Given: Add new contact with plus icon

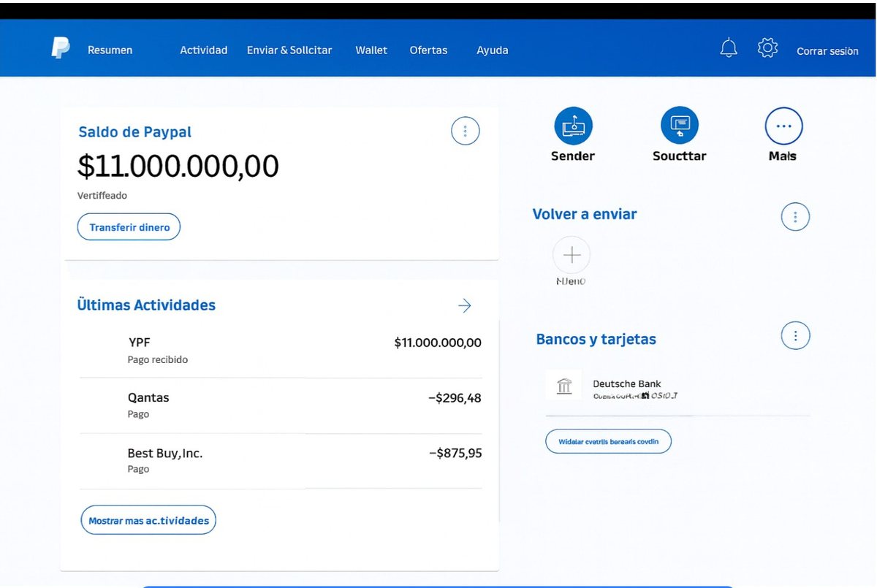Looking at the screenshot, I should tap(572, 255).
